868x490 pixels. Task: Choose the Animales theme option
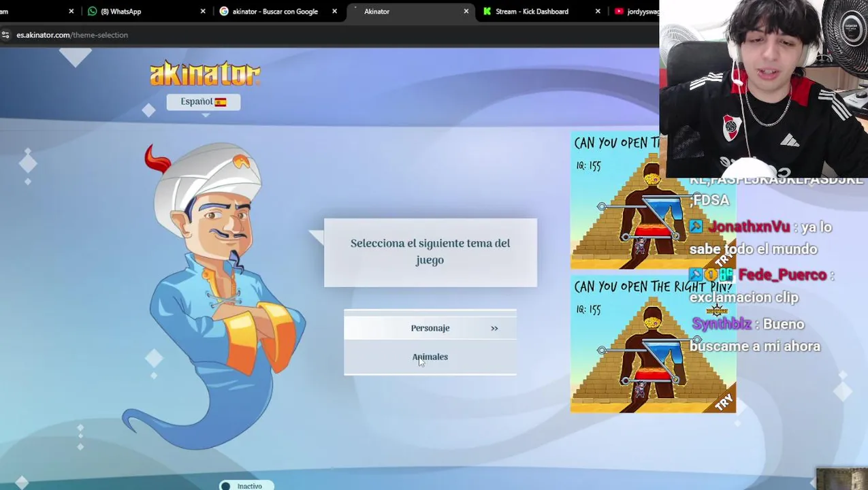coord(430,357)
